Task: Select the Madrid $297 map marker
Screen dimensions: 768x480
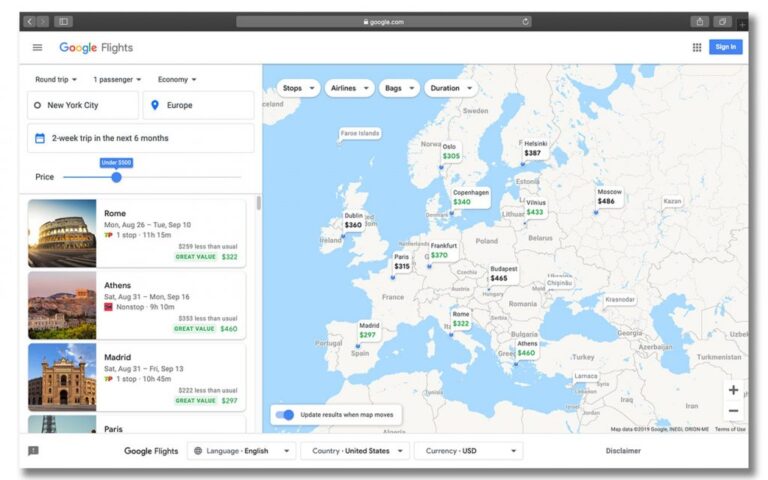Action: 369,330
